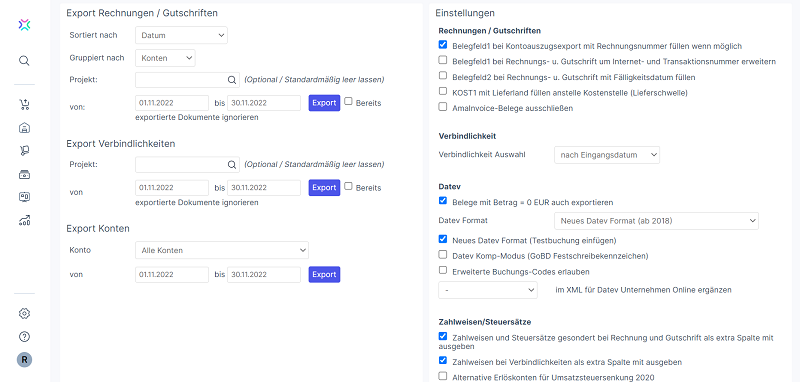The height and width of the screenshot is (382, 800).
Task: Check Erweiterte Buchungs-Codes erlauben
Action: (x=443, y=271)
